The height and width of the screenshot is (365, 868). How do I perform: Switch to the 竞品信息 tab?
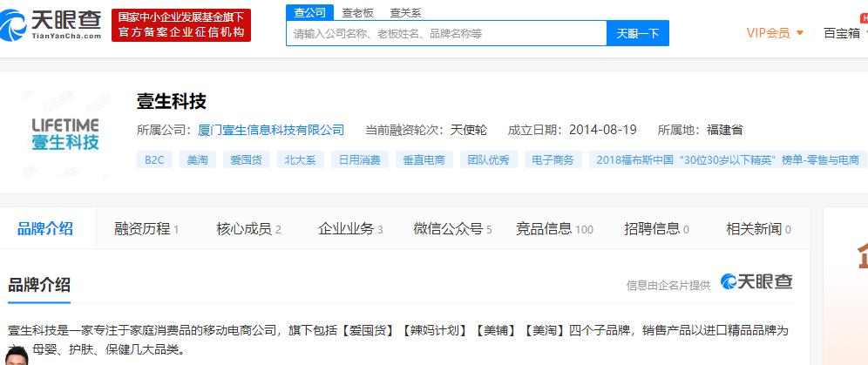pos(554,229)
